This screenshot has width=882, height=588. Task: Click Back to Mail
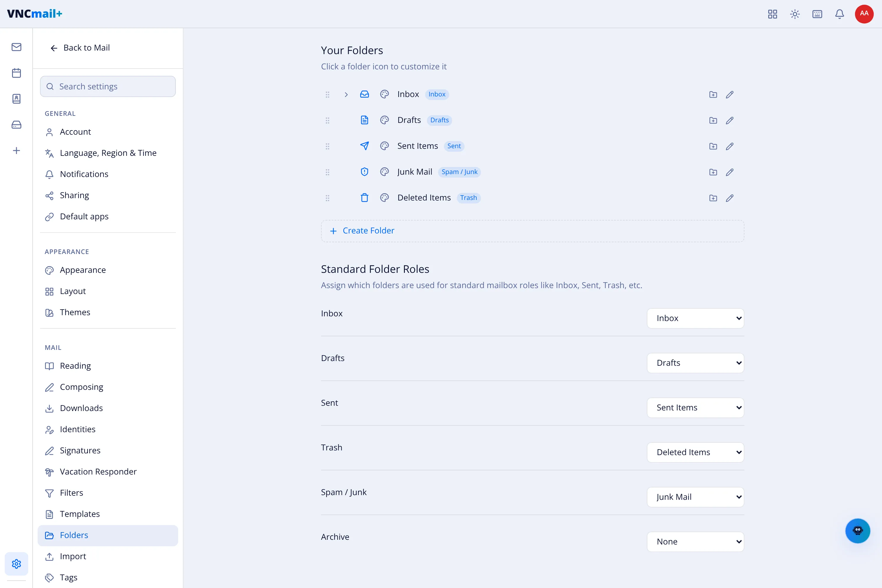[80, 48]
